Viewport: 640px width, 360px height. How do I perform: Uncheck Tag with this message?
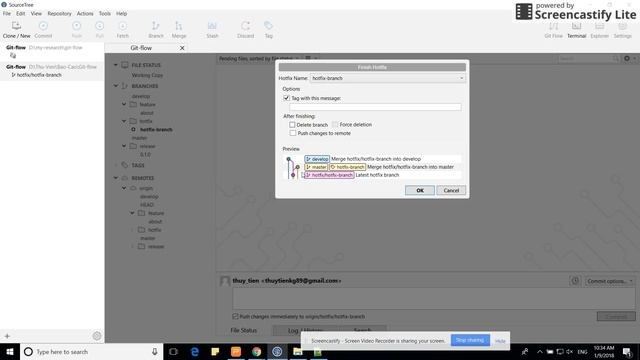[286, 98]
